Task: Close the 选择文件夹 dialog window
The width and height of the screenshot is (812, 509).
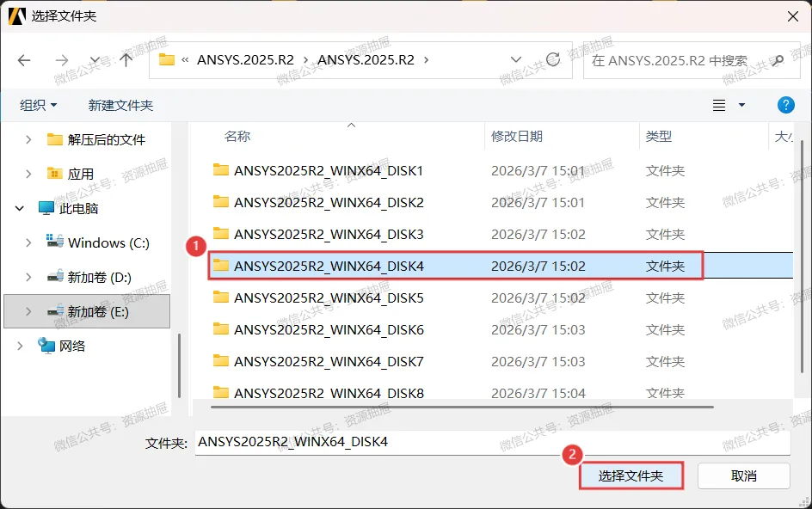Action: click(x=793, y=16)
